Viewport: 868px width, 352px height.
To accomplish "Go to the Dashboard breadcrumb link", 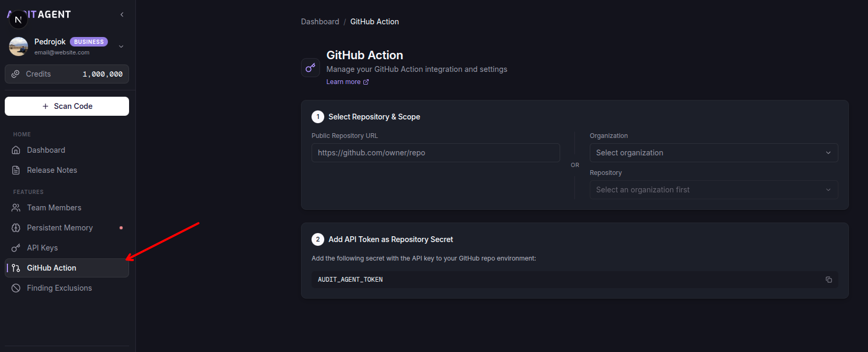I will coord(320,22).
